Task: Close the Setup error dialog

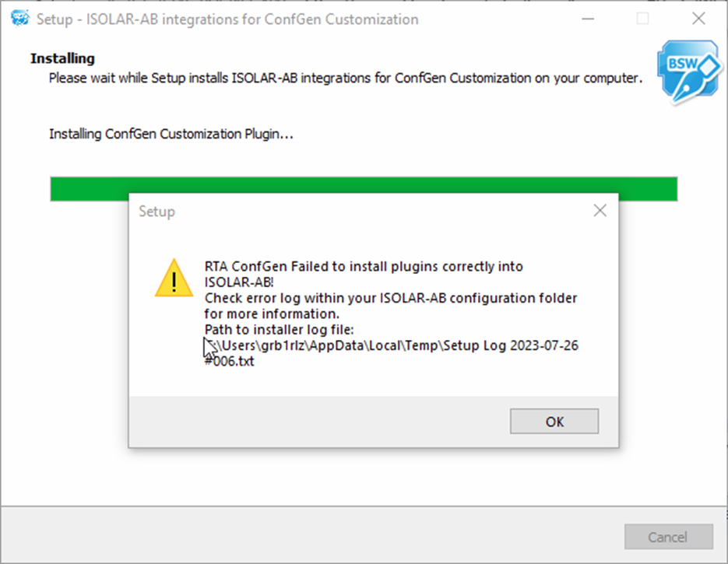Action: (600, 211)
